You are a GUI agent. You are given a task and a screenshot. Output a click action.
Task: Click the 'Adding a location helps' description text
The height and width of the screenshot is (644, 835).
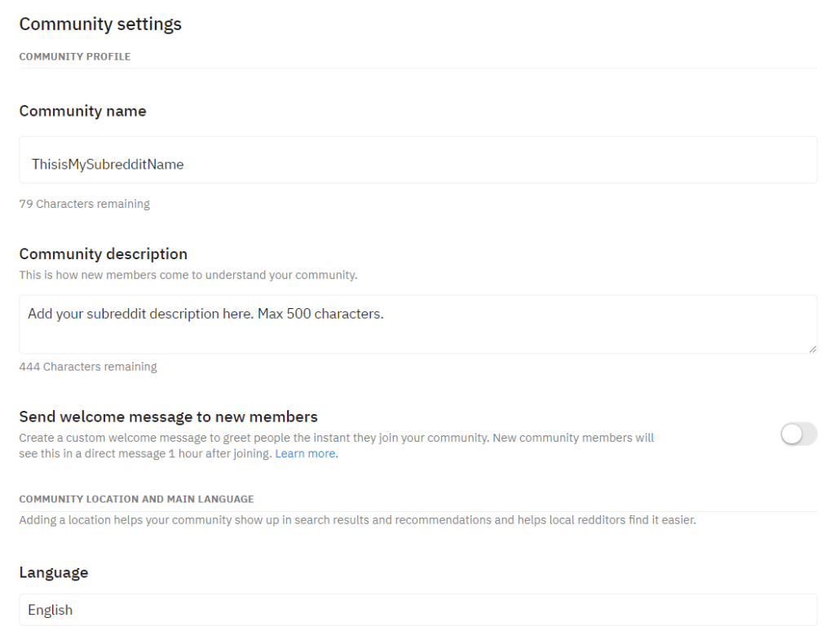tap(357, 520)
